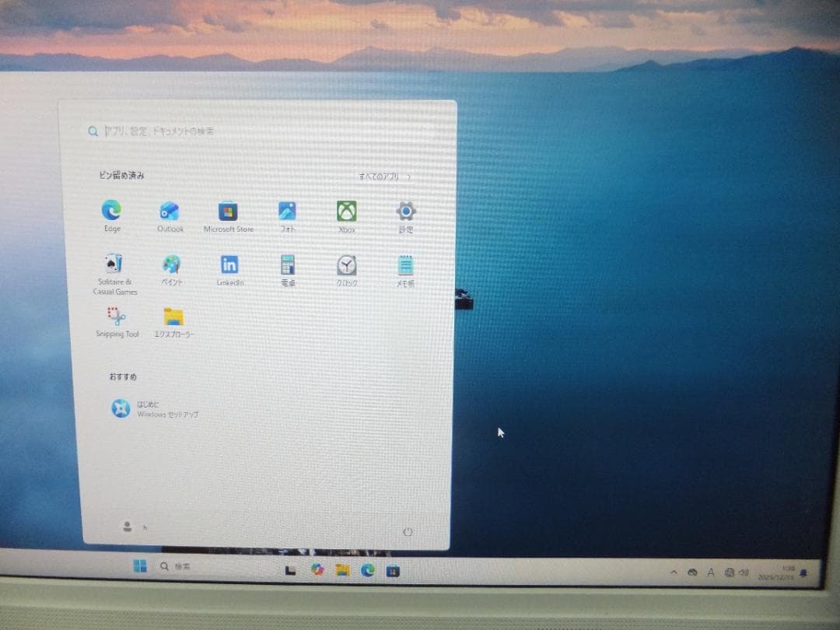Screen dimensions: 840x630
Task: Click the Start menu search box
Action: 233,131
